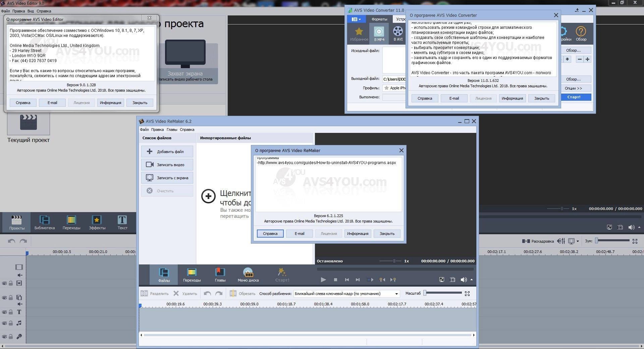Open the Текст panel in Video Editor
The height and width of the screenshot is (349, 644).
tap(122, 222)
